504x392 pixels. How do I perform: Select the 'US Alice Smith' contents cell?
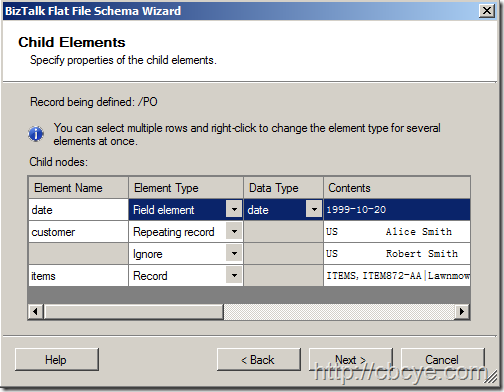click(x=397, y=232)
